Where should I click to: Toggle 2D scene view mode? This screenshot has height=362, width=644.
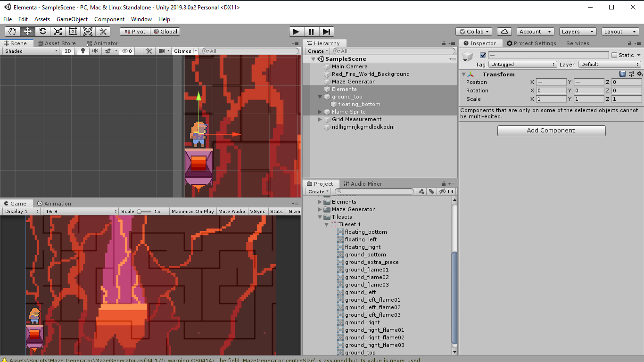coord(68,51)
